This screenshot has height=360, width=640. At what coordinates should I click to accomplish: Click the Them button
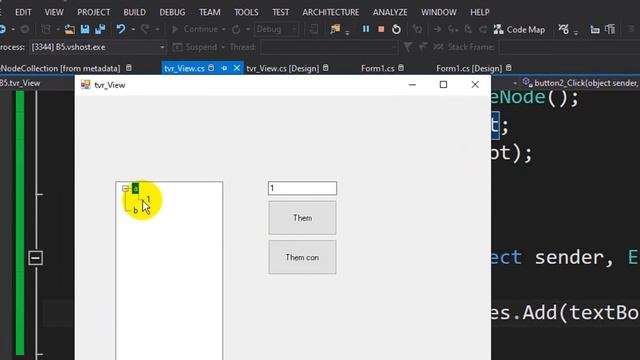(x=302, y=218)
